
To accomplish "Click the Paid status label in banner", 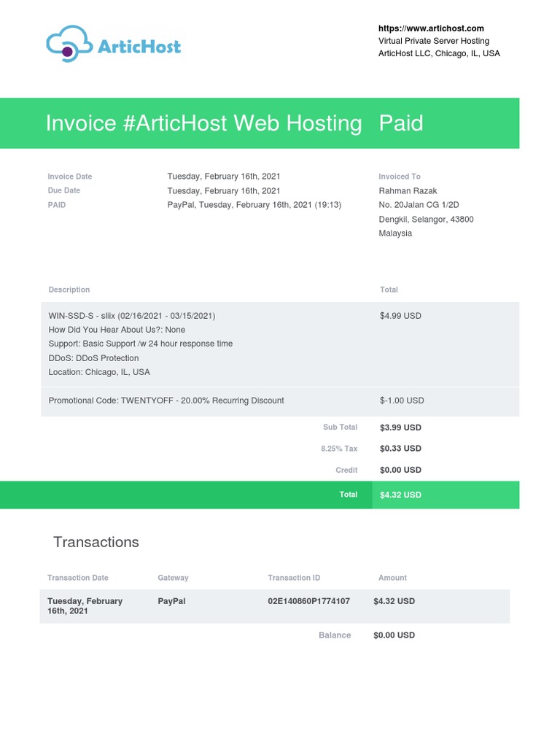I will pyautogui.click(x=401, y=123).
